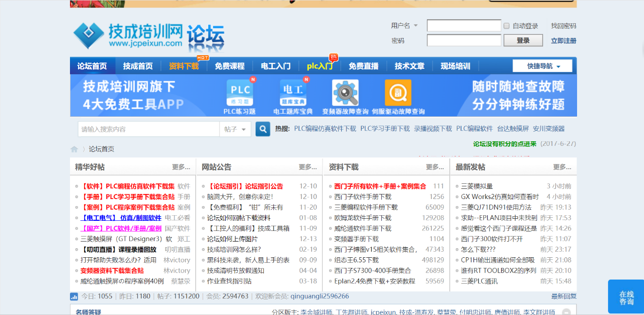Click the blue search magnifier icon
The height and width of the screenshot is (315, 644).
coord(262,129)
